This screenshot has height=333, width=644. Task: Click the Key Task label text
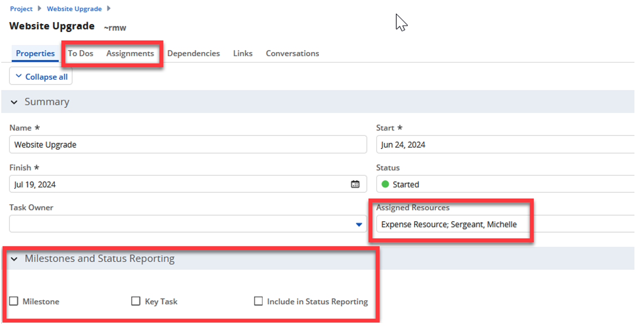(x=161, y=301)
